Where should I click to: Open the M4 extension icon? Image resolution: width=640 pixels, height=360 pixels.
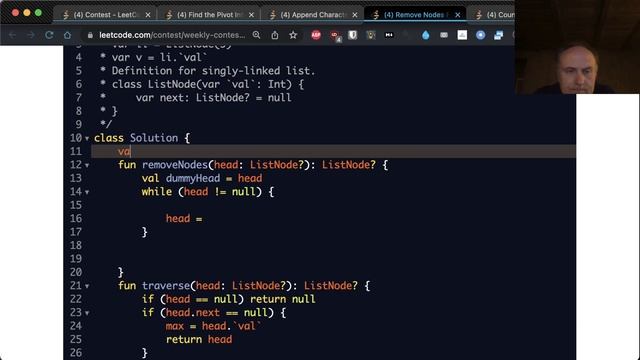click(389, 35)
